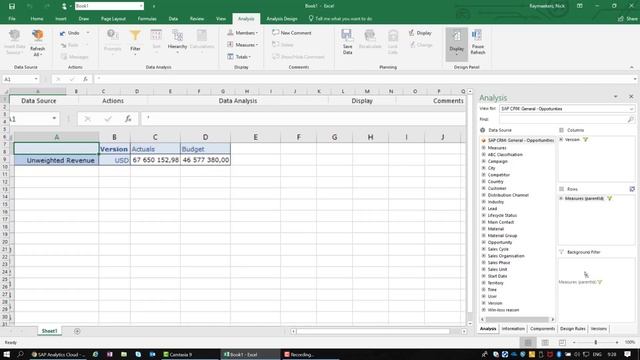Click filter icon next to Version in Columns
This screenshot has height=360, width=640.
(586, 140)
